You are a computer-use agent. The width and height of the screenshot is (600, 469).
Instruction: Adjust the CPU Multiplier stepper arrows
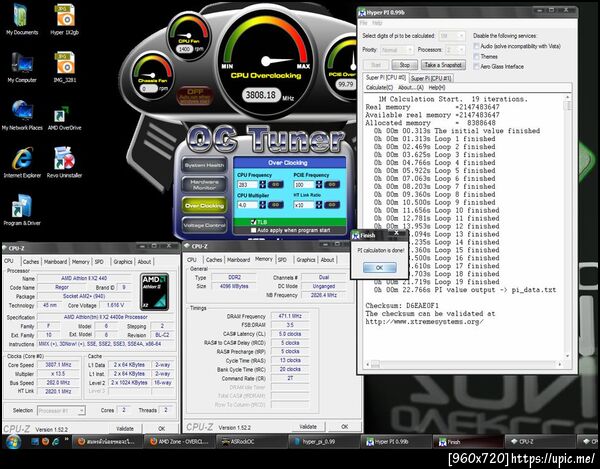click(x=262, y=205)
